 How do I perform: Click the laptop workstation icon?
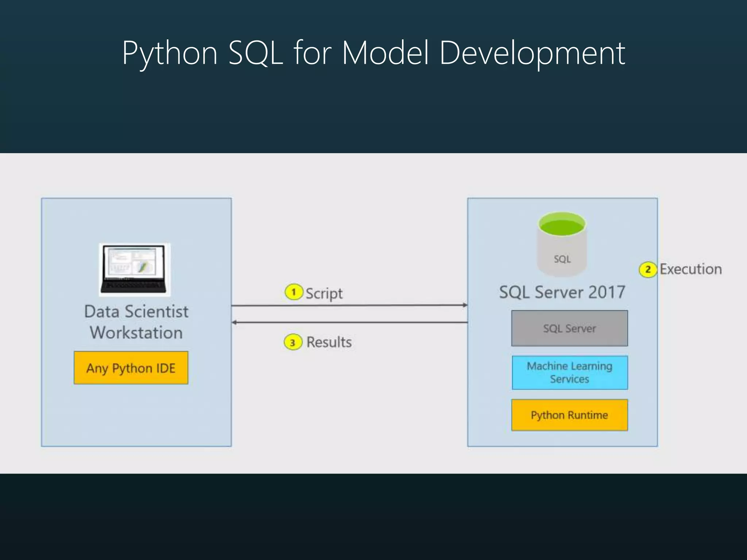pos(135,269)
